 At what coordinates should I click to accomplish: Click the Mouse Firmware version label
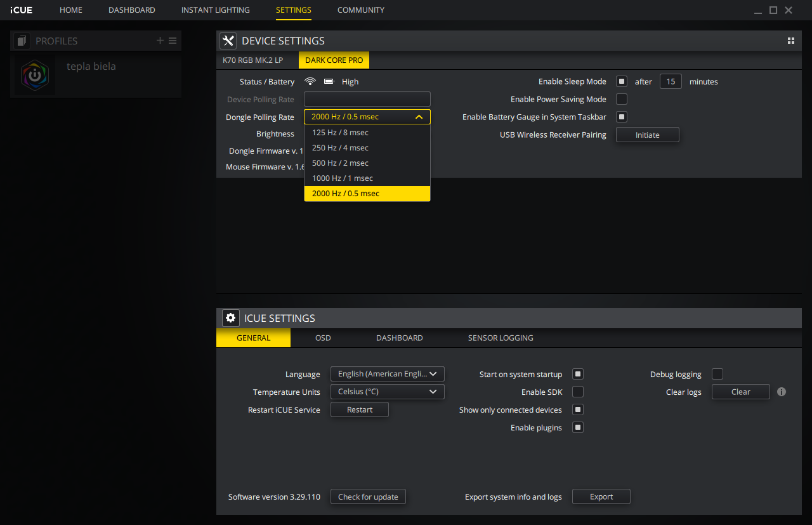coord(266,167)
